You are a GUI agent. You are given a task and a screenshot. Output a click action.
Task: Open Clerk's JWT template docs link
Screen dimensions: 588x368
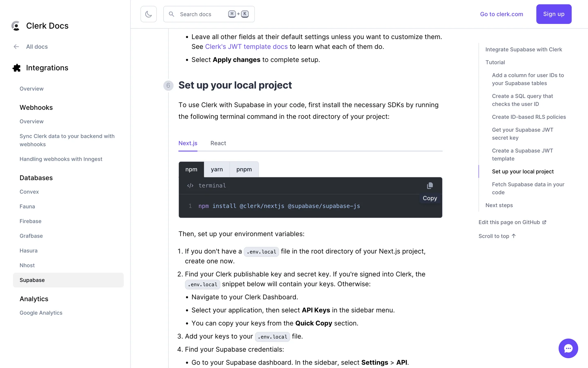coord(246,47)
